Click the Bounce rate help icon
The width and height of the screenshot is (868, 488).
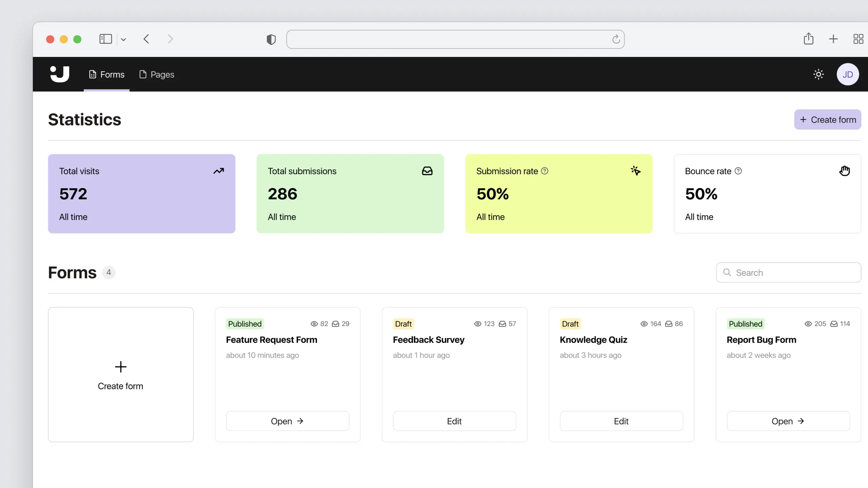click(738, 171)
